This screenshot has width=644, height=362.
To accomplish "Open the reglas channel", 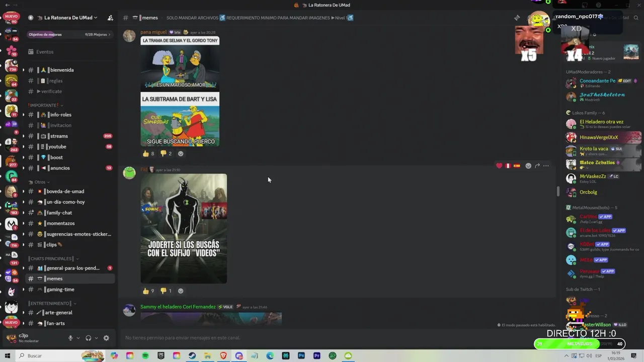I will (x=69, y=80).
